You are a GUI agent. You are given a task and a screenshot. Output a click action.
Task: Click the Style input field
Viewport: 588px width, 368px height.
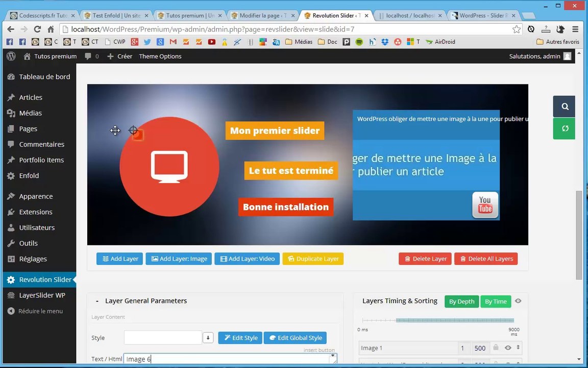click(163, 337)
